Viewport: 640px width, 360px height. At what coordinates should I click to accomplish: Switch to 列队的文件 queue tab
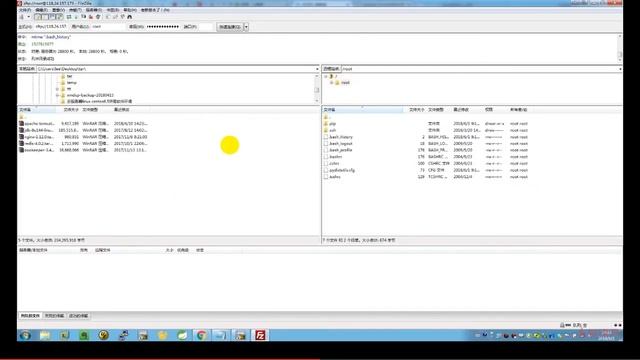pyautogui.click(x=30, y=316)
